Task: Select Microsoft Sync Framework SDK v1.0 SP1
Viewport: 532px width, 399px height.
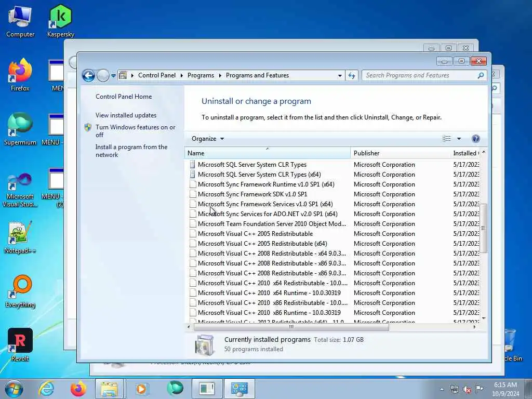Action: pyautogui.click(x=332, y=194)
